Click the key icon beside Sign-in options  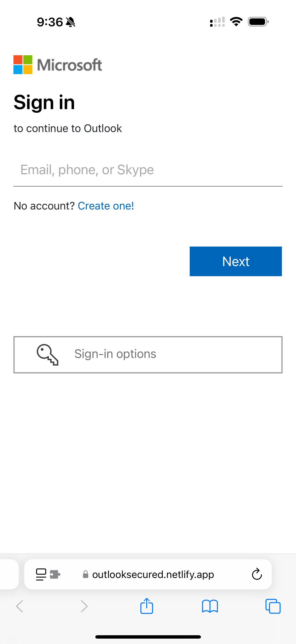pos(47,355)
